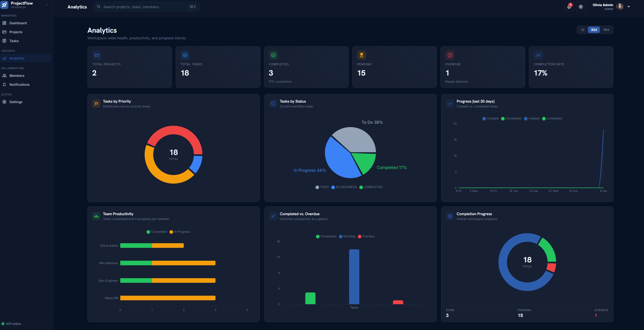Toggle Completed legend in Team Productivity

pos(157,232)
